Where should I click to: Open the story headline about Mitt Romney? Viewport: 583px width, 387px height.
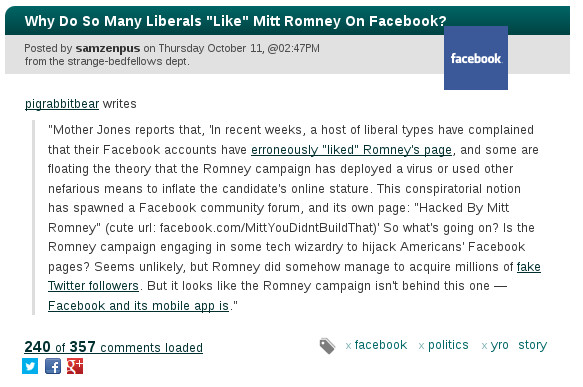coord(235,21)
